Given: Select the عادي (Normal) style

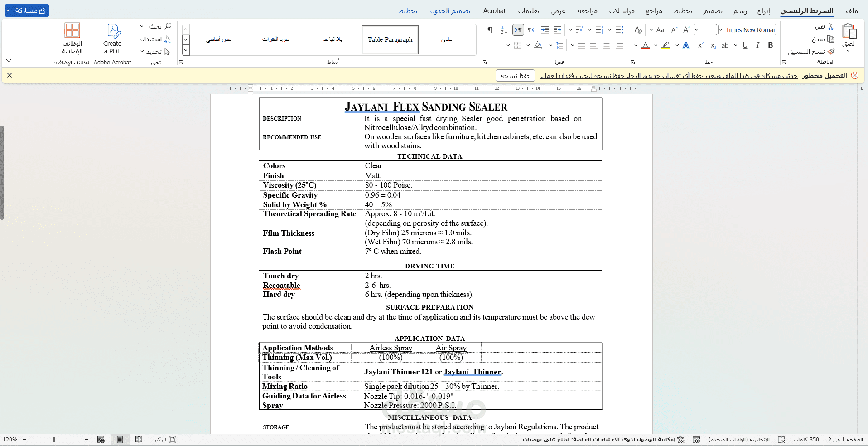Looking at the screenshot, I should coord(447,40).
